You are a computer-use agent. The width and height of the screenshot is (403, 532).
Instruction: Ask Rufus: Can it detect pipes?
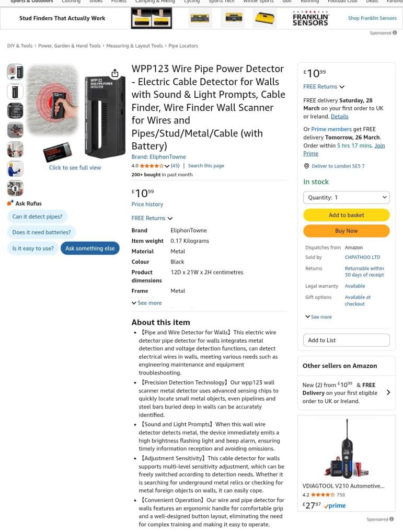pyautogui.click(x=37, y=217)
